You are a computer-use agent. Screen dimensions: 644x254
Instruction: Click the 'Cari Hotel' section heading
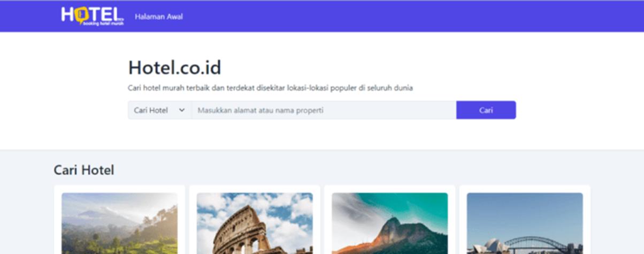(84, 170)
